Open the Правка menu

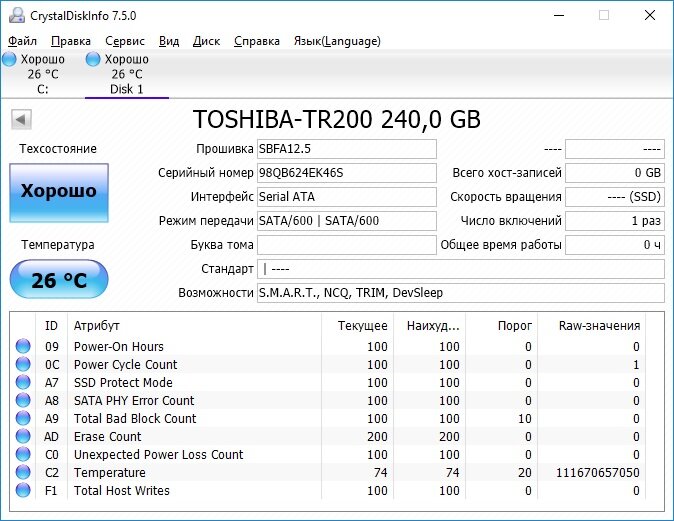click(x=71, y=41)
